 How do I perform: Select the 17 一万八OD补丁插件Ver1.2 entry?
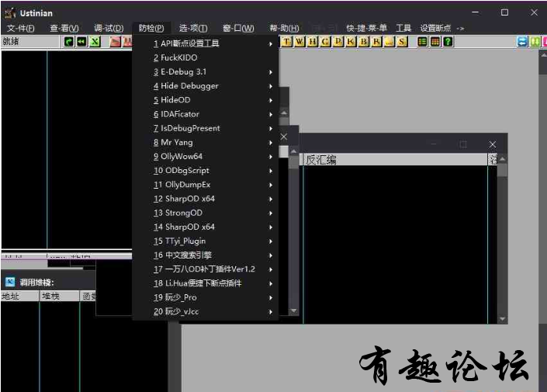205,269
